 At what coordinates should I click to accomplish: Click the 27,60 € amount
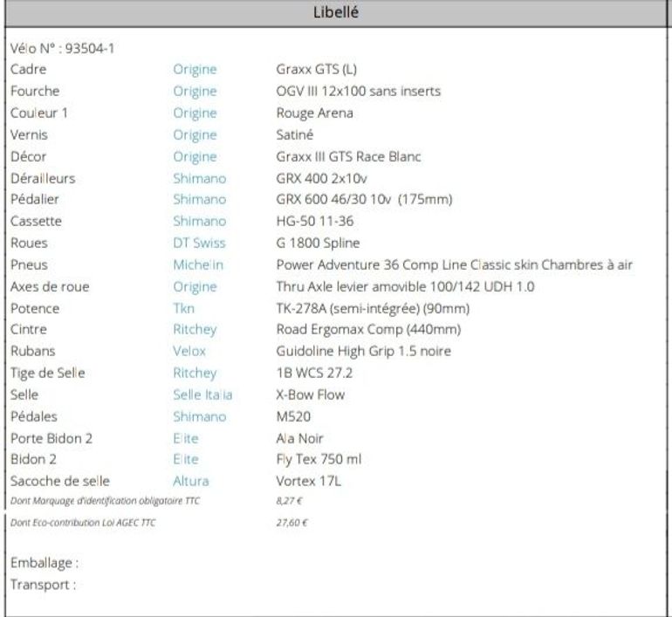(x=291, y=522)
